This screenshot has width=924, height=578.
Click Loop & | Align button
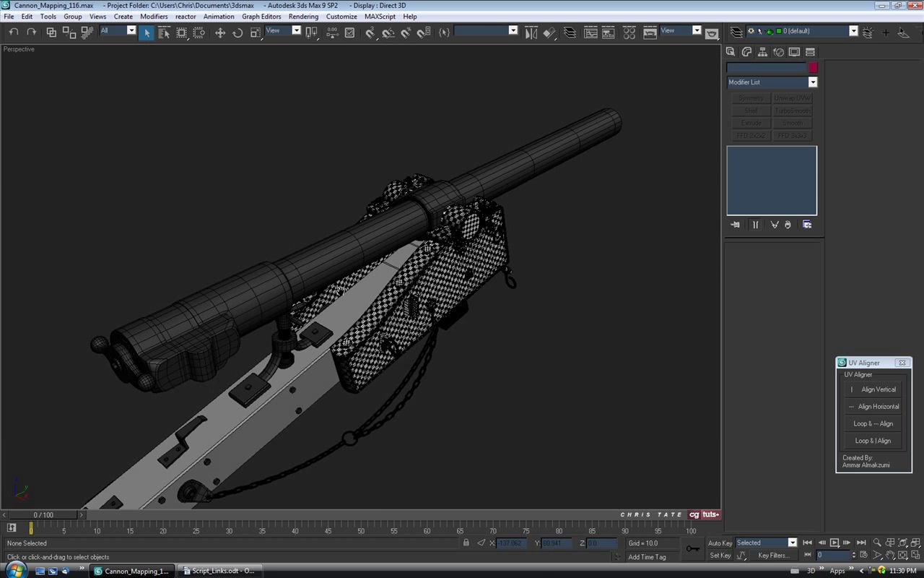coord(873,441)
